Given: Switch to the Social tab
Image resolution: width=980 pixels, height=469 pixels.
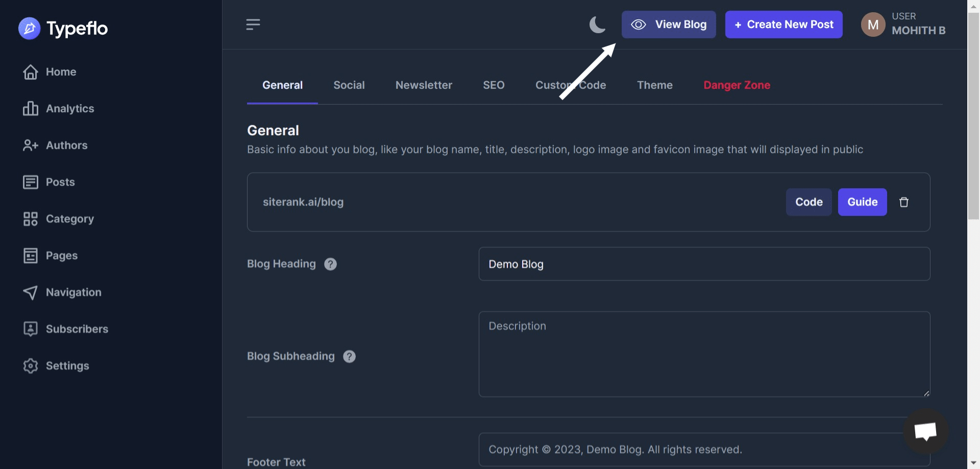Looking at the screenshot, I should (349, 85).
